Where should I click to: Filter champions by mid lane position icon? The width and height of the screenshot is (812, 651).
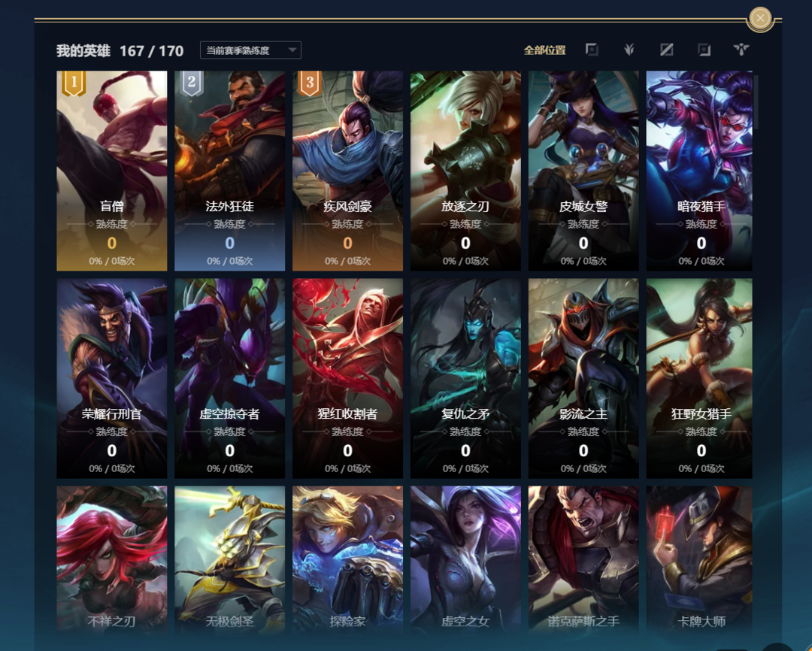[x=666, y=50]
